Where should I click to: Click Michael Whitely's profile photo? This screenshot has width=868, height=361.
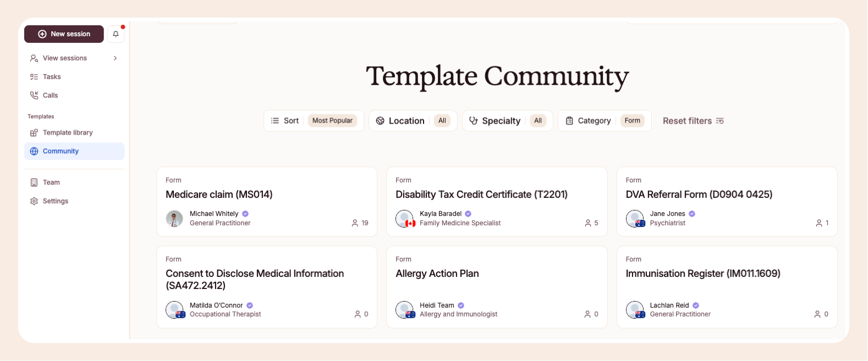tap(174, 218)
